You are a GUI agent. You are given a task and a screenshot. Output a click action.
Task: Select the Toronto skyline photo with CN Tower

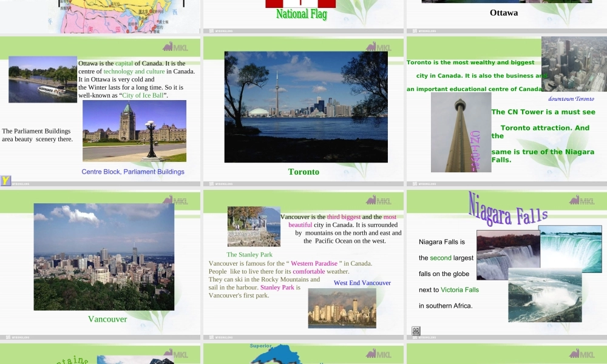point(306,107)
